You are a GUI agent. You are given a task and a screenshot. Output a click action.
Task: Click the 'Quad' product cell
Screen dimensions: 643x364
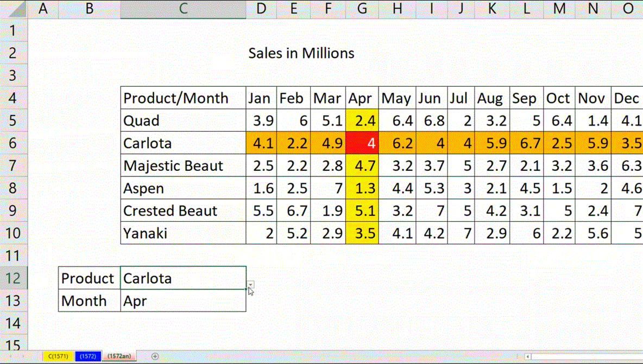[184, 120]
